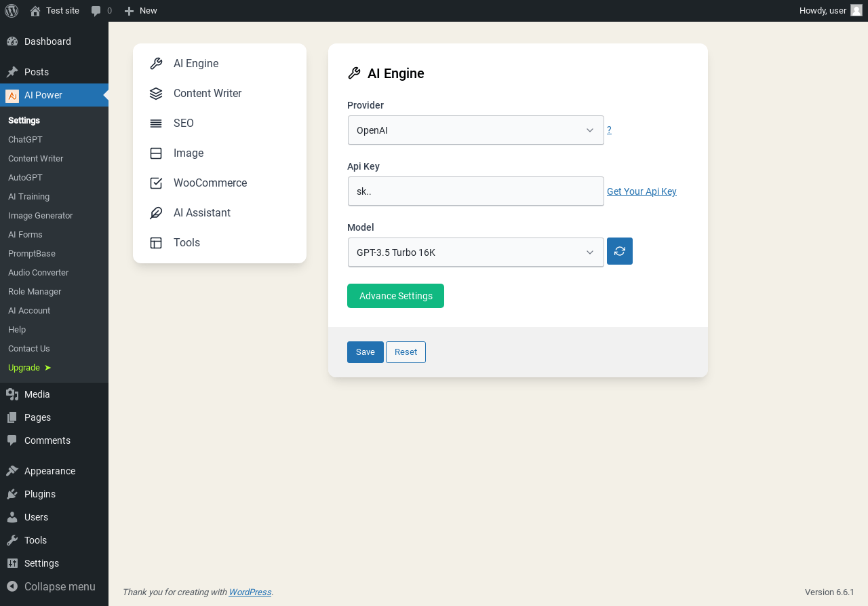Switch to the AI Assistant tab
Viewport: 868px width, 606px height.
click(220, 213)
